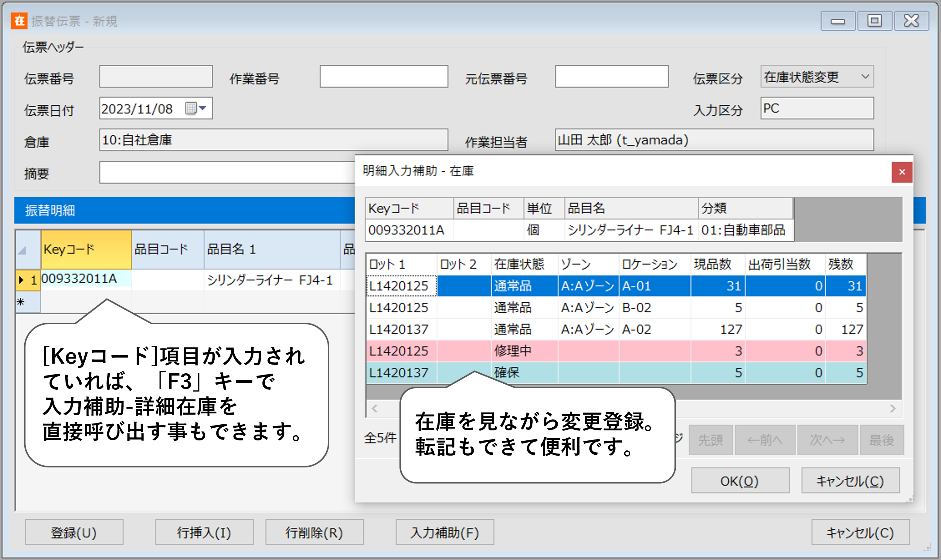The image size is (941, 560).
Task: Click the scroll right arrow in stock grid
Action: (x=892, y=408)
